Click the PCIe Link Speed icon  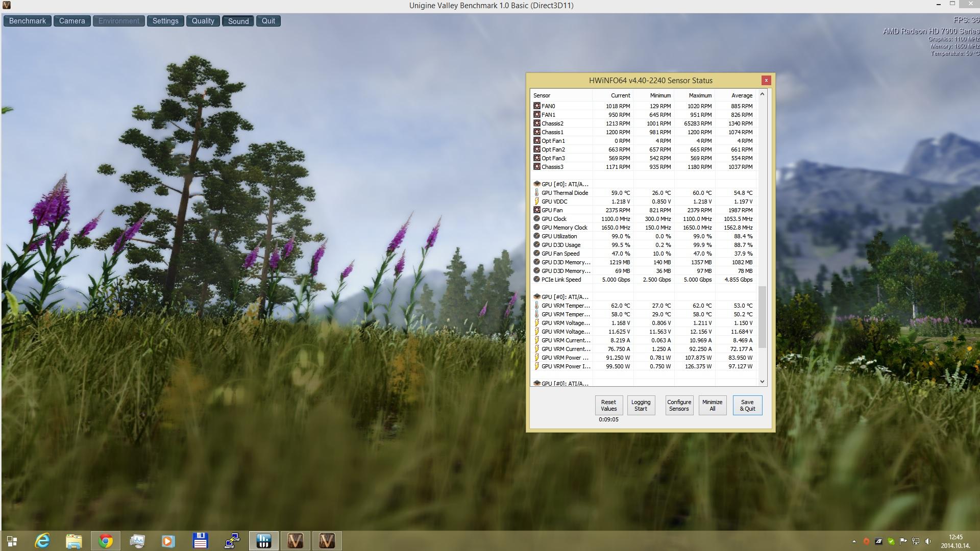536,279
